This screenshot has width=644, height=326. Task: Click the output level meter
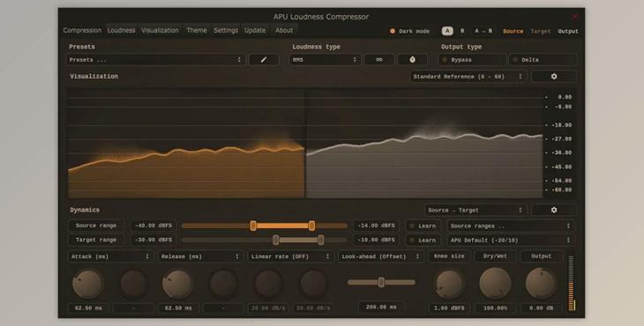572,283
